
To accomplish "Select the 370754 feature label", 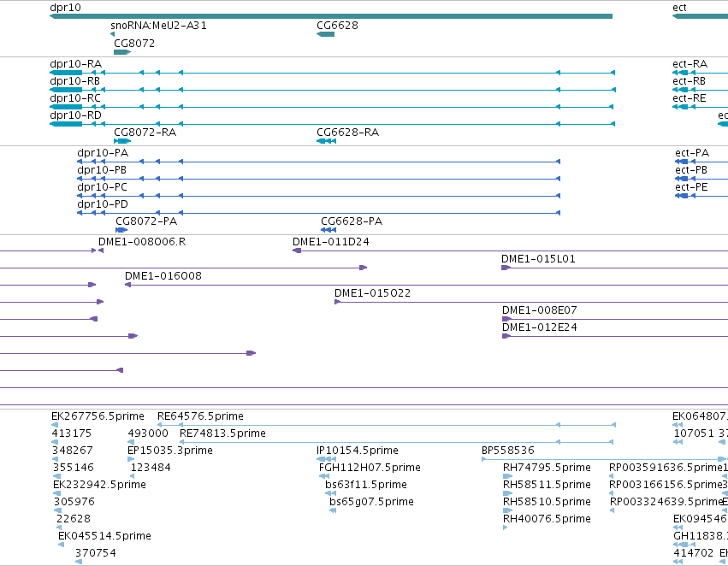I will (x=96, y=554).
